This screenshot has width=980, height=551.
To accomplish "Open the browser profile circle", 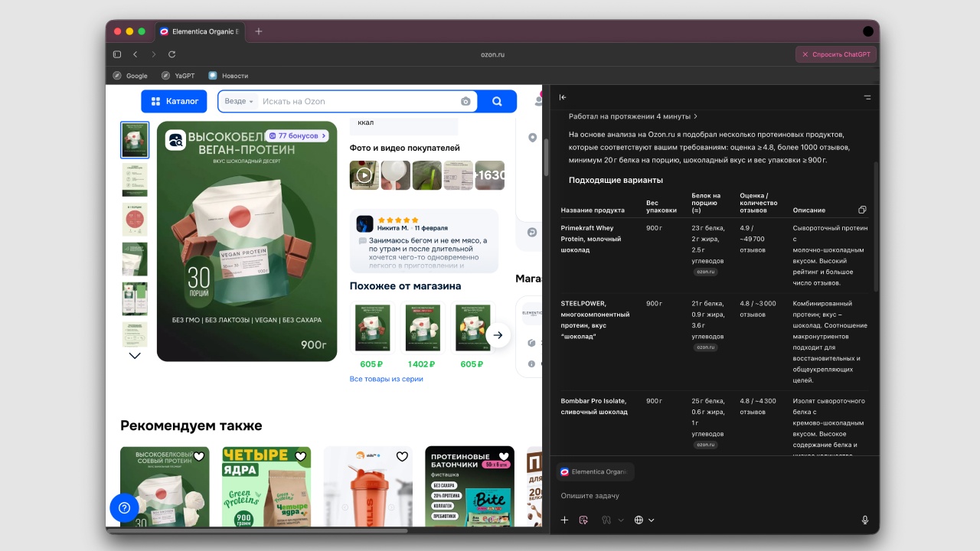I will click(867, 31).
